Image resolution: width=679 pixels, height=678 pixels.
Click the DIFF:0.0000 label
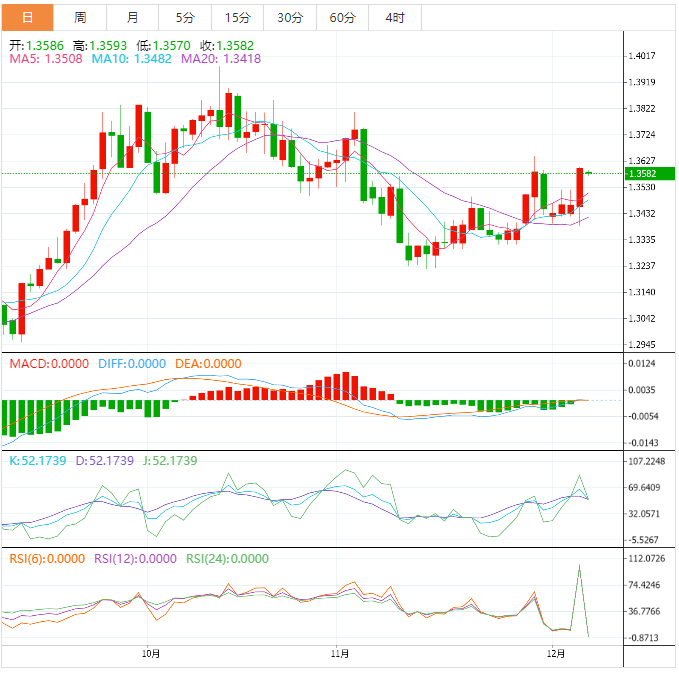tap(132, 364)
